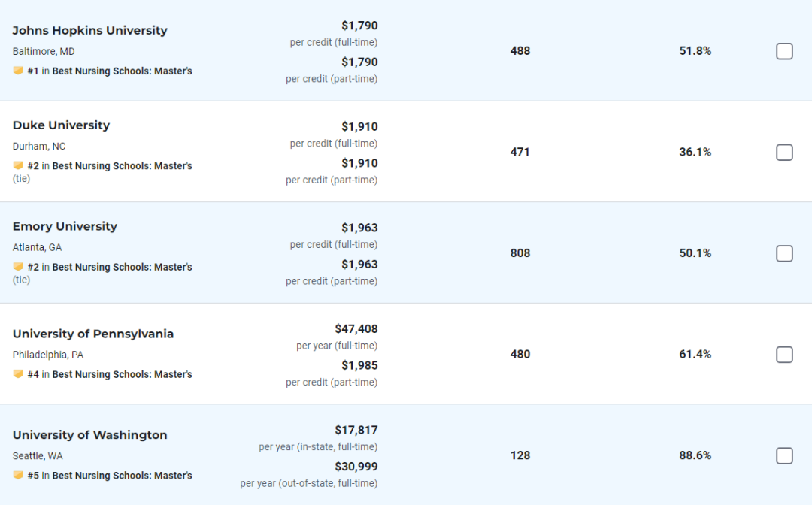This screenshot has width=812, height=505.
Task: Go to the University of Washington profile
Action: (90, 435)
